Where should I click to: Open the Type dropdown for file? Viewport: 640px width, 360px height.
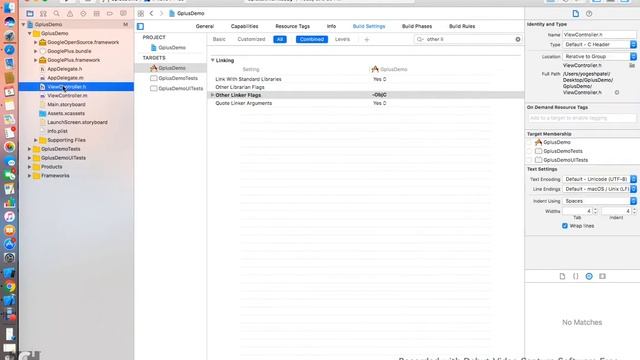point(600,44)
